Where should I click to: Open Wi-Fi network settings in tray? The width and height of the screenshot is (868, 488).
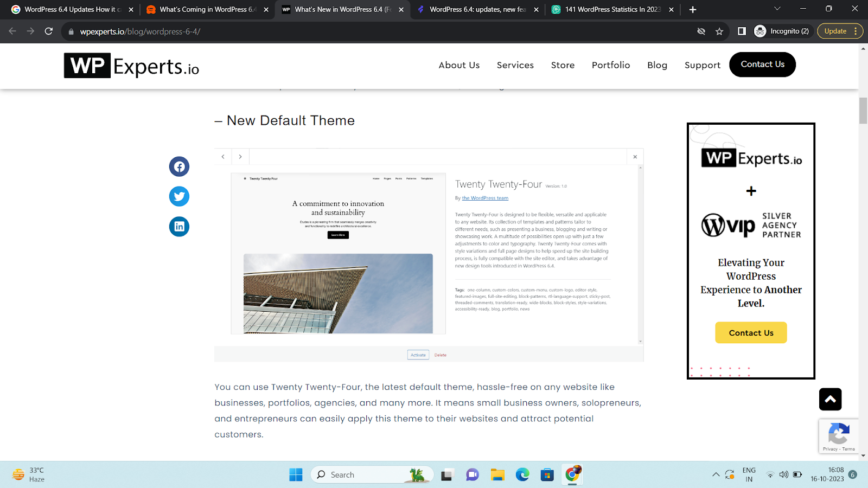tap(770, 475)
